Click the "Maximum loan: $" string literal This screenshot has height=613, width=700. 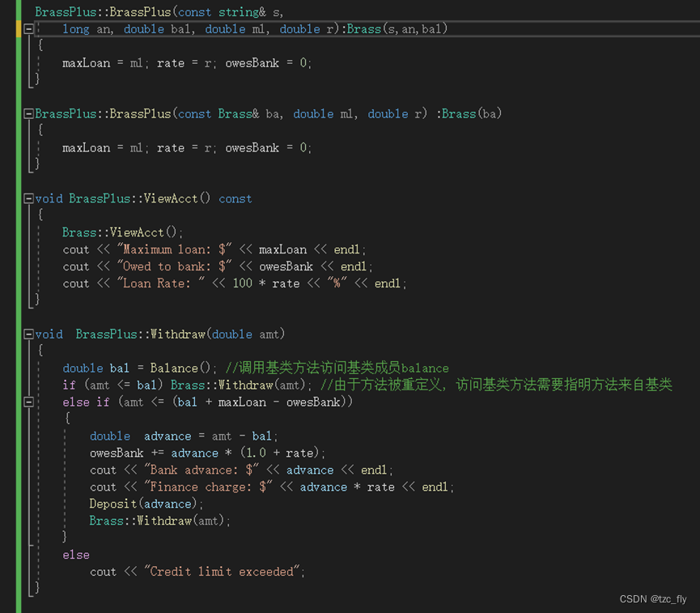174,249
